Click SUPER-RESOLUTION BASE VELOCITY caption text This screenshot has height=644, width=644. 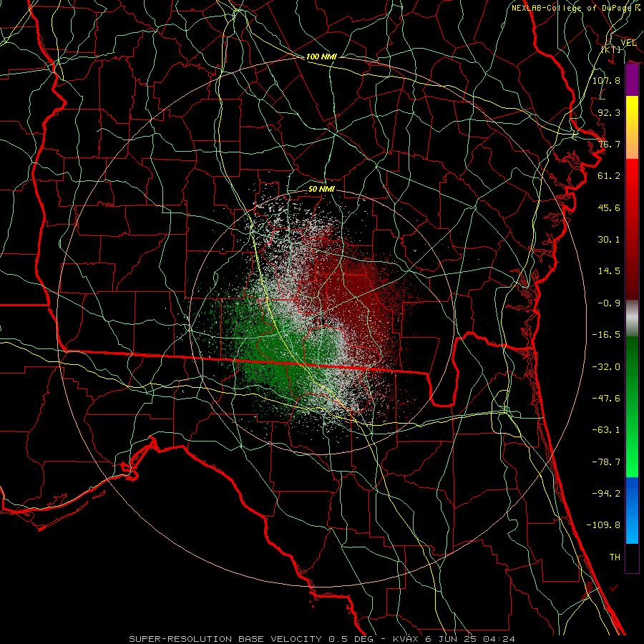click(225, 639)
